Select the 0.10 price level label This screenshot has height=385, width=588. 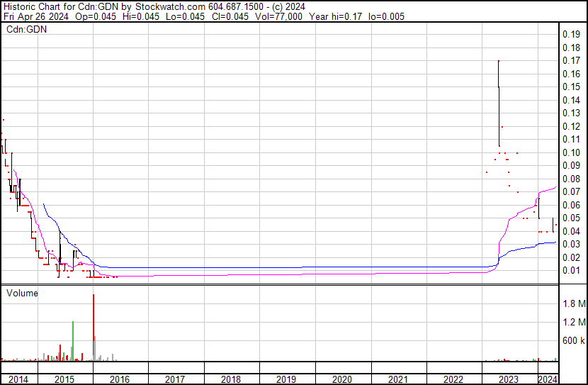click(570, 152)
